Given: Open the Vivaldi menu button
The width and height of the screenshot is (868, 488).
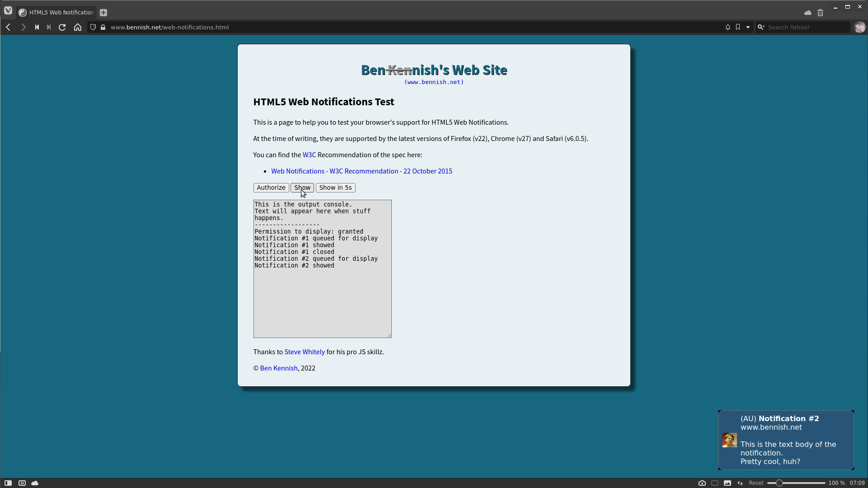Looking at the screenshot, I should pos(8,10).
